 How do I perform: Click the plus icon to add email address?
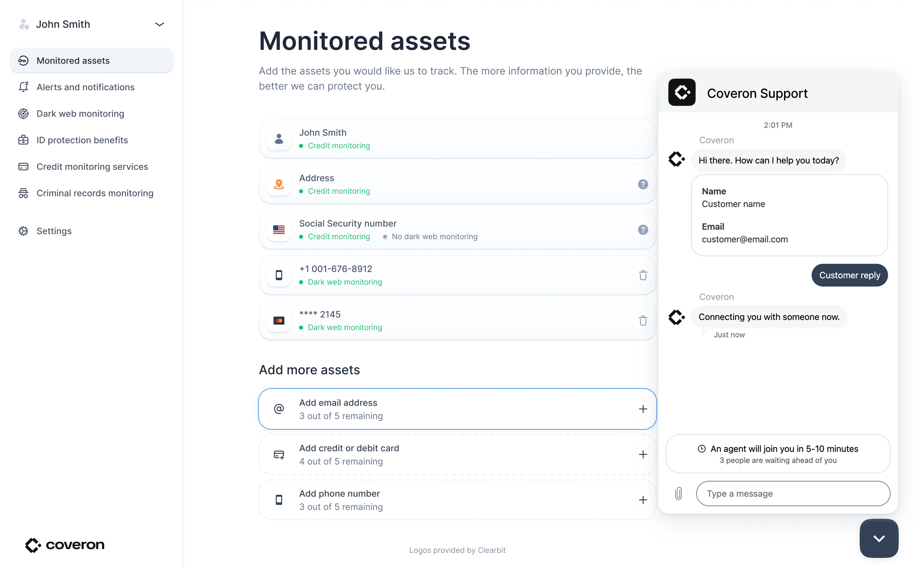[x=643, y=409]
